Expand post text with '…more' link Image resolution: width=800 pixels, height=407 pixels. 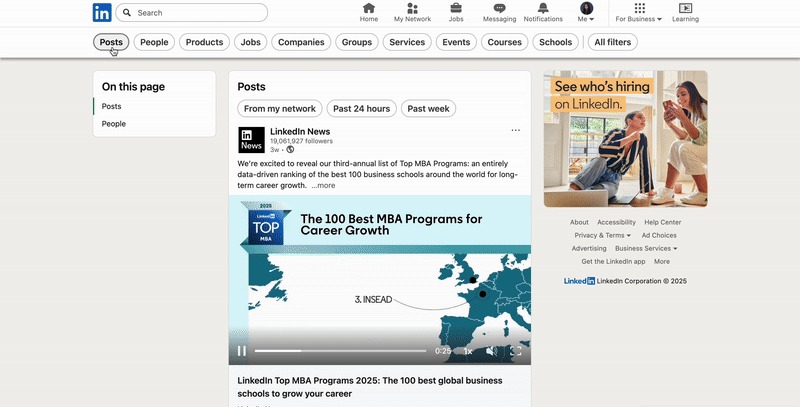(x=323, y=185)
